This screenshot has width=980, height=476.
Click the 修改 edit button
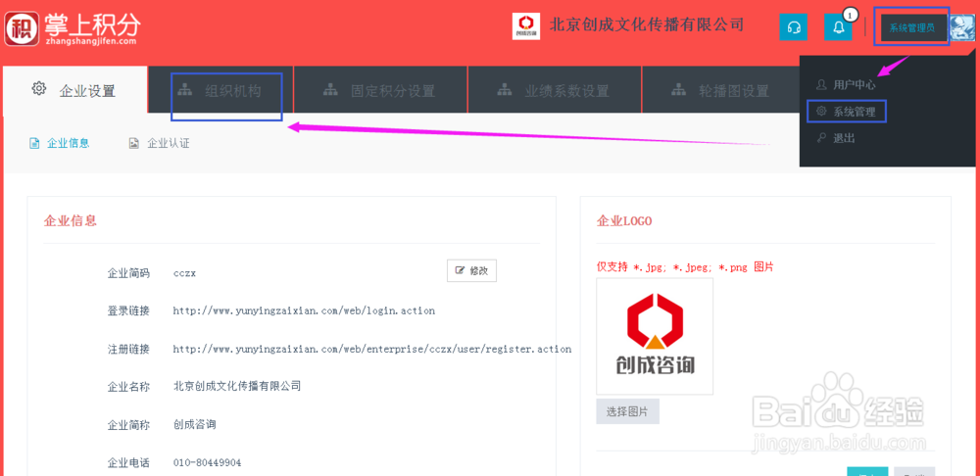tap(472, 271)
